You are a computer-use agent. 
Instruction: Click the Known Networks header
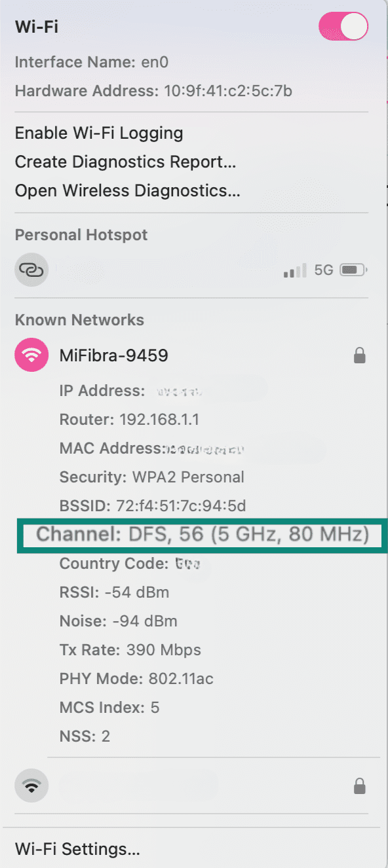(x=79, y=319)
